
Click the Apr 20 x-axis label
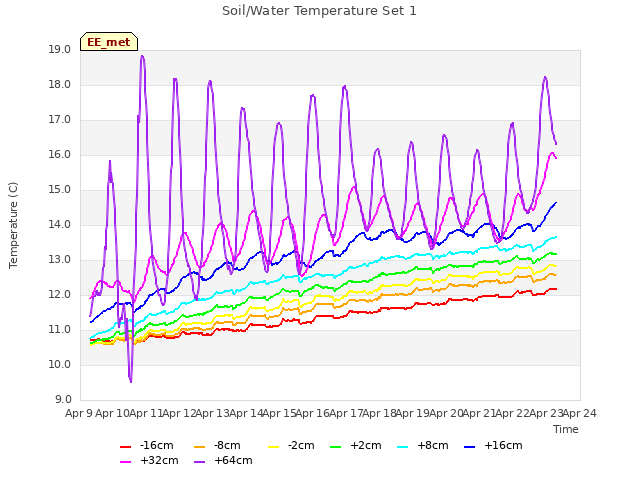click(x=446, y=414)
